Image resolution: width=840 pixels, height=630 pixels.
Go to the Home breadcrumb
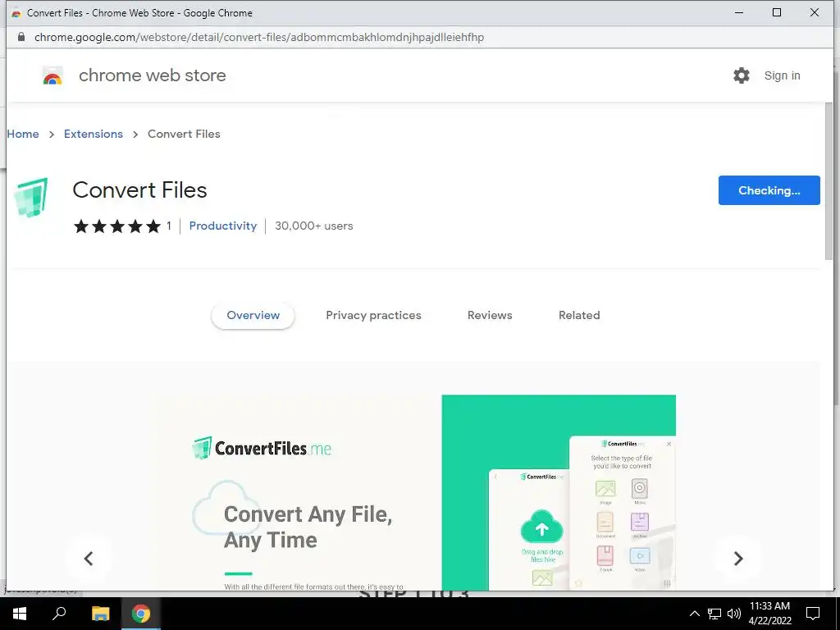23,134
